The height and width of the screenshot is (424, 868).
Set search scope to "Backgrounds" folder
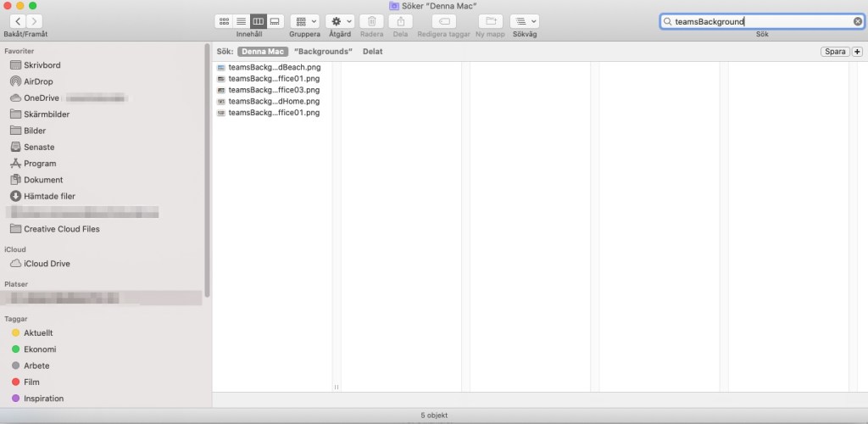(323, 52)
